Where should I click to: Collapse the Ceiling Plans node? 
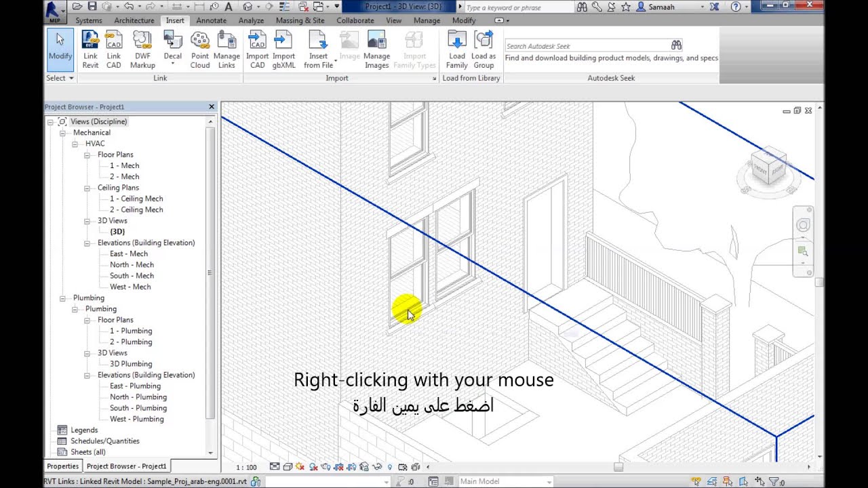click(87, 188)
